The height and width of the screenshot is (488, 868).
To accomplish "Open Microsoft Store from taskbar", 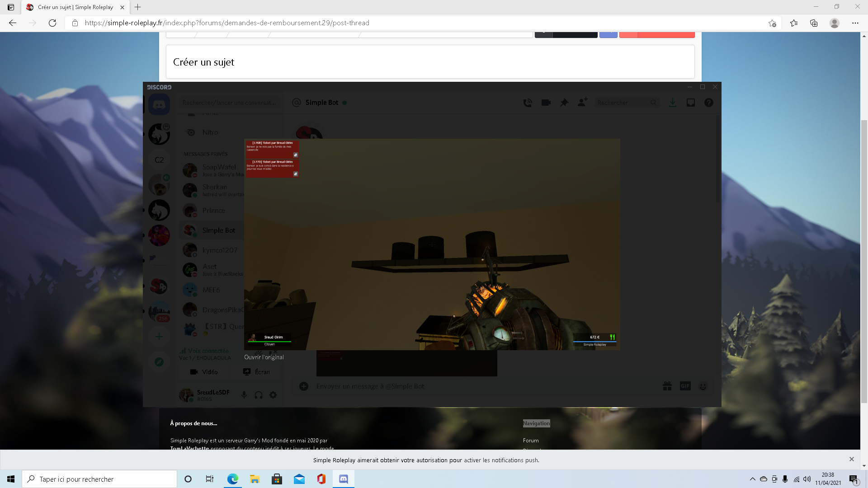I will pyautogui.click(x=277, y=479).
